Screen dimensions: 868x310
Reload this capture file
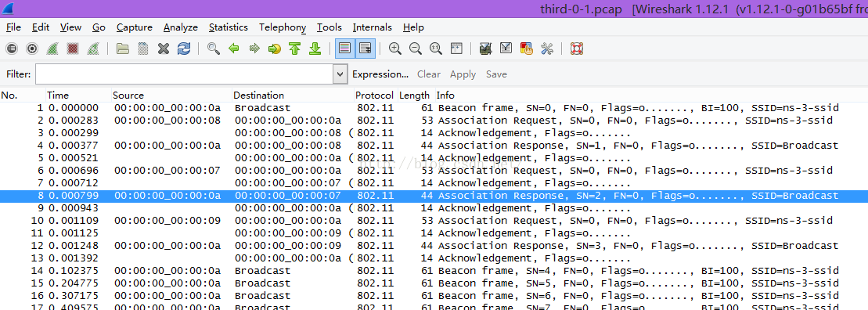pyautogui.click(x=184, y=49)
